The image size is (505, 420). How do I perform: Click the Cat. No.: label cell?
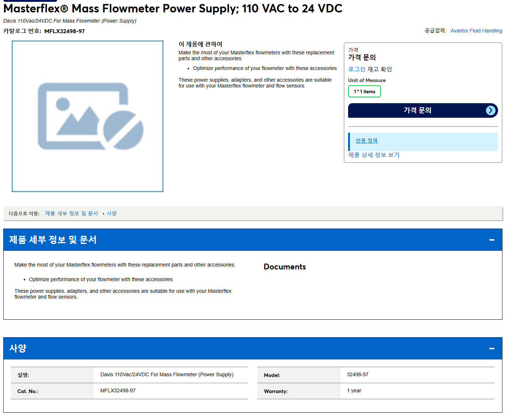coord(52,391)
